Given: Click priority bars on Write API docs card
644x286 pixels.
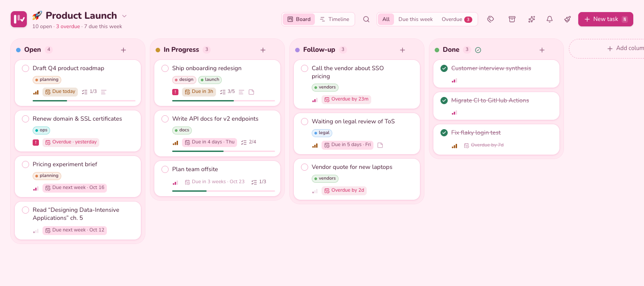Looking at the screenshot, I should click(x=175, y=143).
